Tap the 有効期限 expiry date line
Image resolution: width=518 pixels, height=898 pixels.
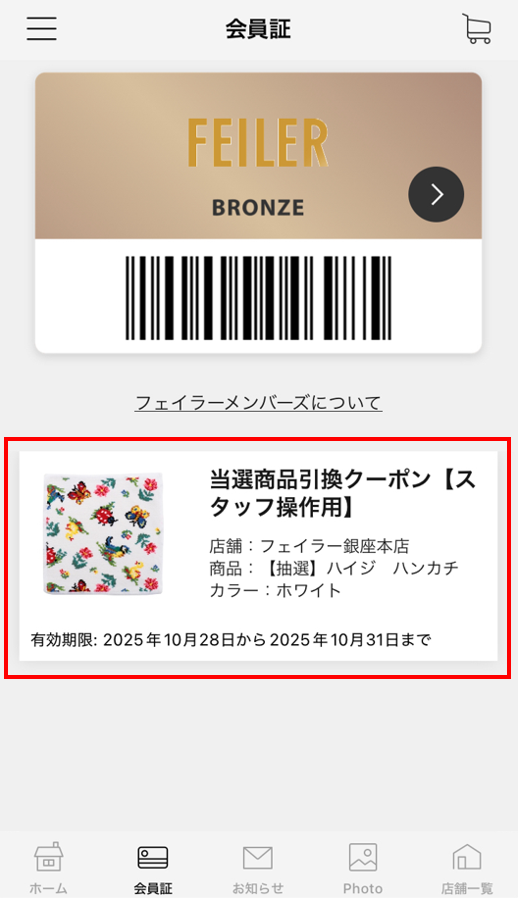(x=231, y=639)
